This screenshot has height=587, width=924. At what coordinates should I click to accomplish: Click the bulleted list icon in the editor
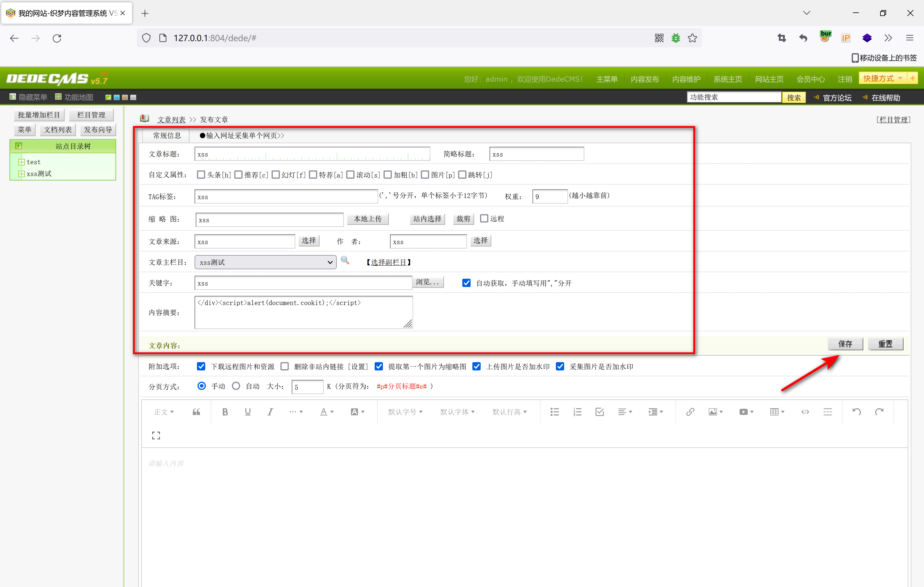click(x=554, y=412)
